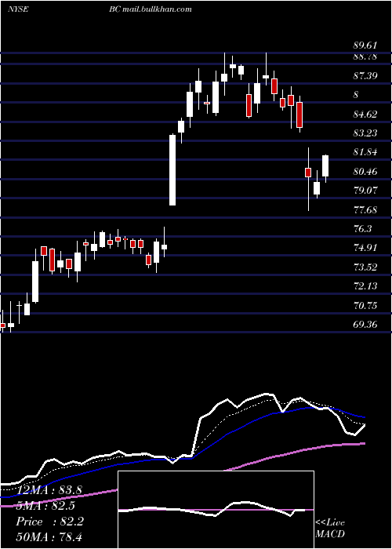The height and width of the screenshot is (549, 392).
Task: Select the 72.13 price level label
Action: coord(365,286)
